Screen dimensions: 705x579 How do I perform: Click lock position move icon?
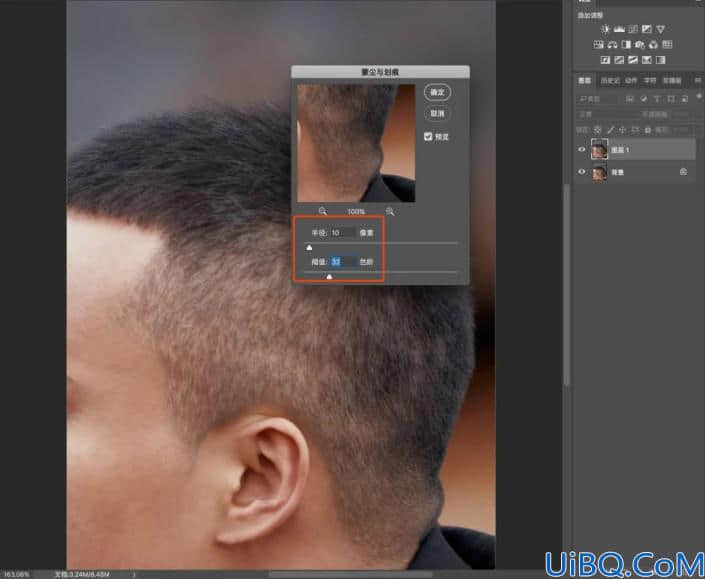pos(623,130)
